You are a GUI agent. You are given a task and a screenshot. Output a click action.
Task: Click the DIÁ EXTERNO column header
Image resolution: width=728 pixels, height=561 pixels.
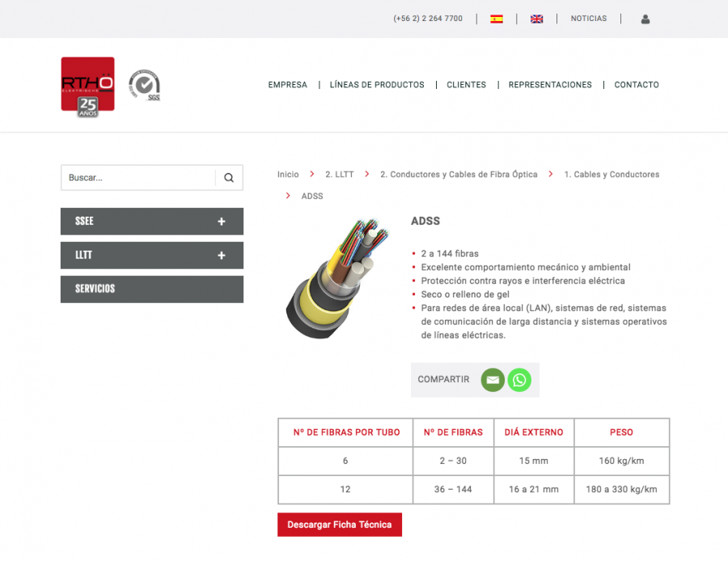coord(534,432)
